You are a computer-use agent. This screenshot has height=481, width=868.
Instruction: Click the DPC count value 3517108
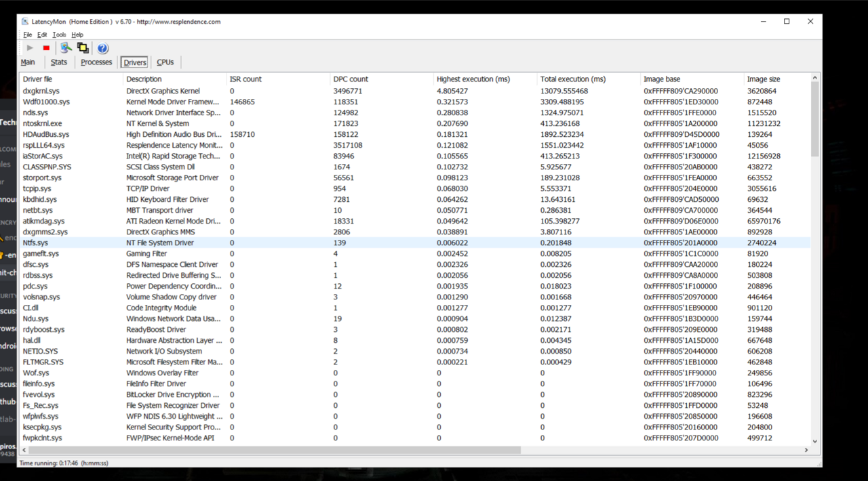348,145
